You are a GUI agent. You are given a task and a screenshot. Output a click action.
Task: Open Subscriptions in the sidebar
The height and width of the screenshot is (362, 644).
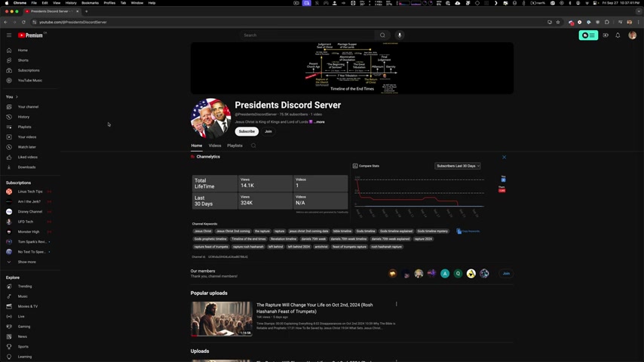click(29, 70)
